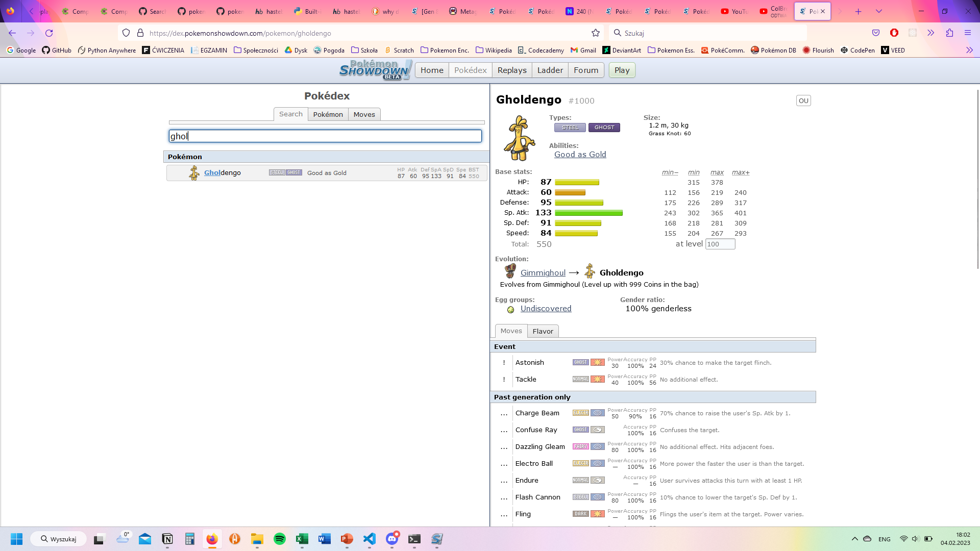Click the OU tier badge

(x=803, y=101)
